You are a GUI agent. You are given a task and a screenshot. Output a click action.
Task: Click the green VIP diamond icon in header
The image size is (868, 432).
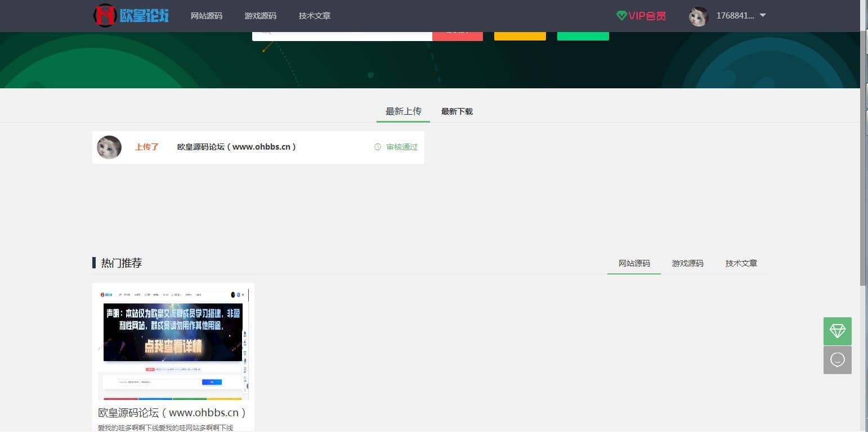tap(621, 16)
